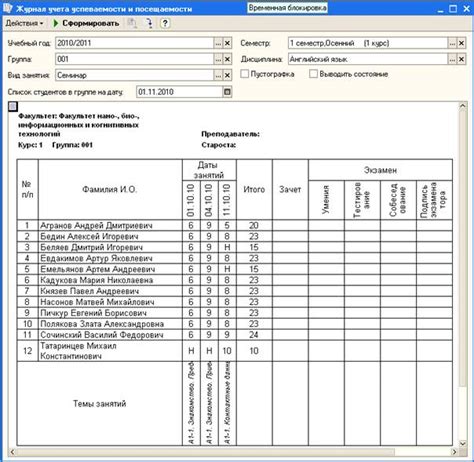Open help with question mark icon
The image size is (474, 462).
(x=165, y=23)
